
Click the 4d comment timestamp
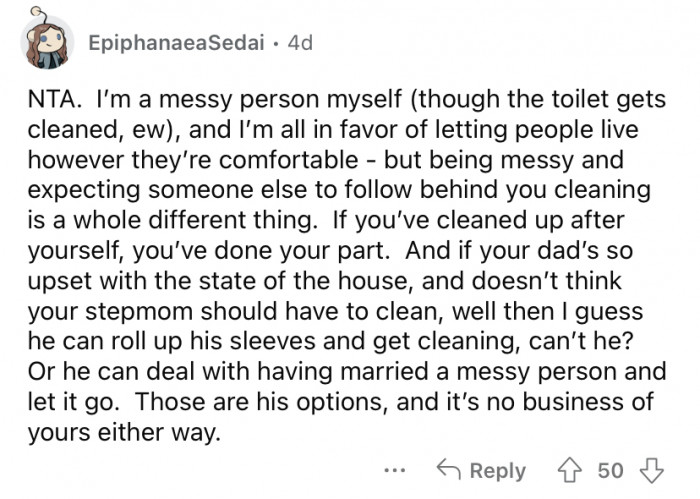coord(300,43)
